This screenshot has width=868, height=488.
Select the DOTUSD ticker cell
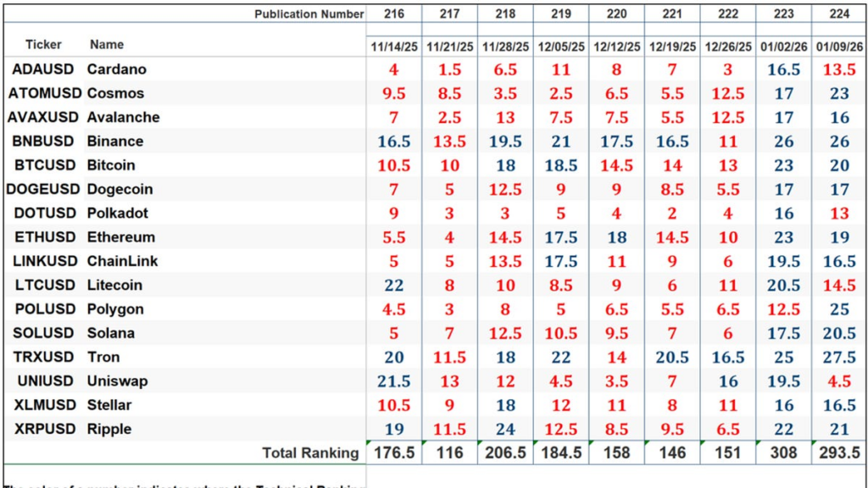(x=42, y=213)
